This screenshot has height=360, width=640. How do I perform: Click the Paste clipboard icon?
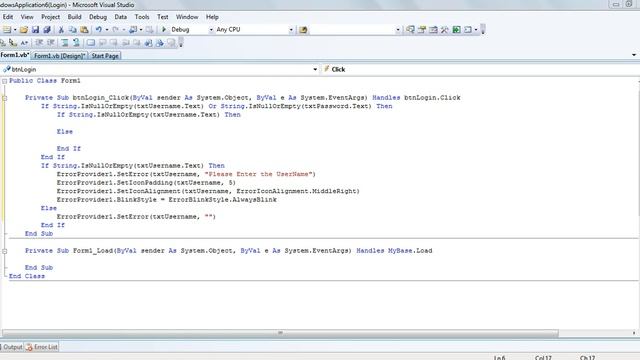click(84, 30)
